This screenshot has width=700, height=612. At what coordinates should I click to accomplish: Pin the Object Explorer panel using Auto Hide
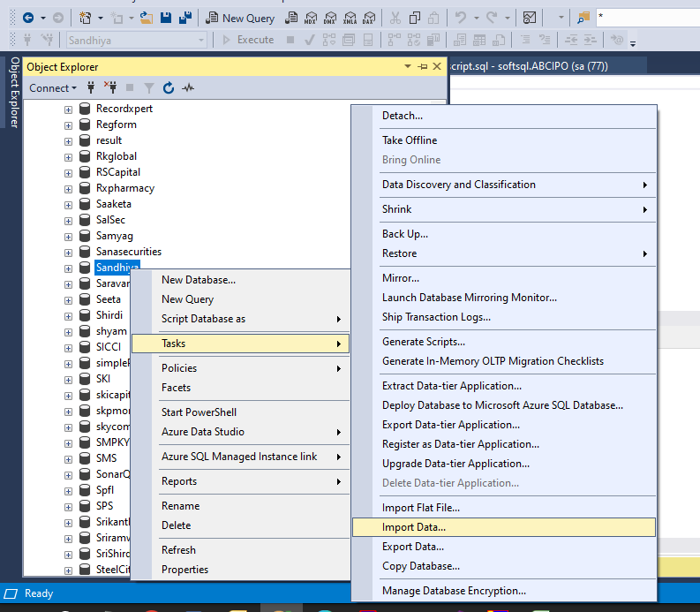[x=422, y=67]
